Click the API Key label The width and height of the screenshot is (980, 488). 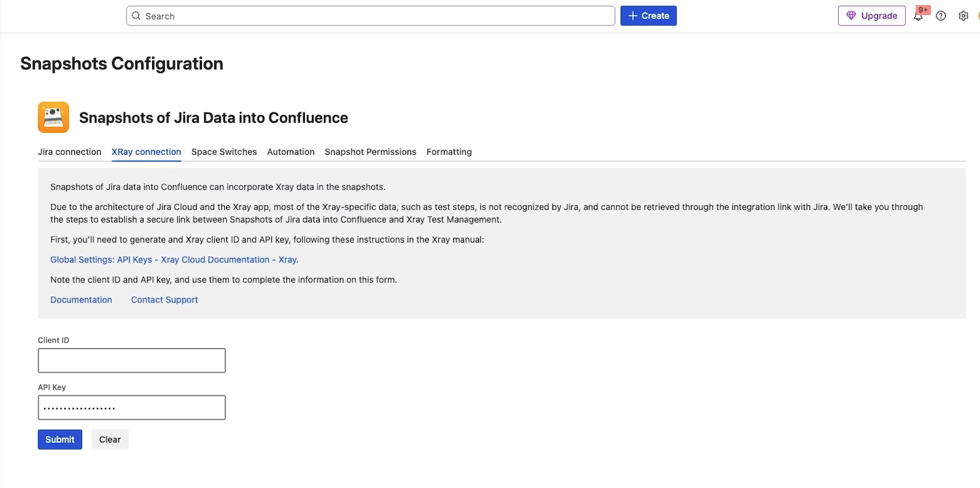[x=52, y=387]
